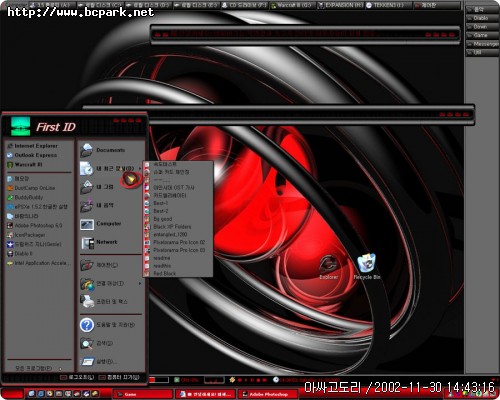
Task: Launch Outlook Express from pinned list
Action: [32, 155]
